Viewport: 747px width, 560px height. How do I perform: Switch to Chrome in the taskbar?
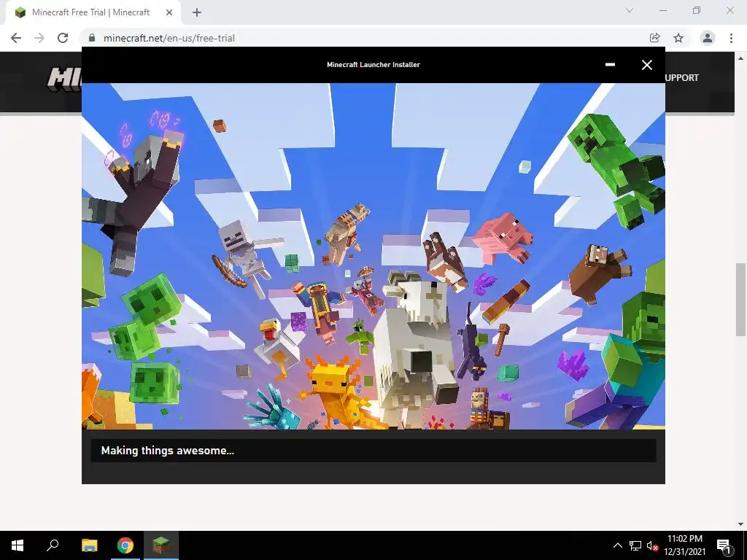[x=125, y=545]
